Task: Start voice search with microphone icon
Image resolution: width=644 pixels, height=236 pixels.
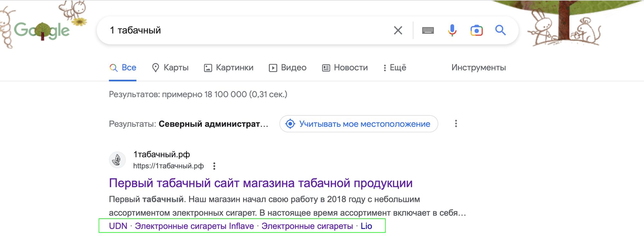Action: [x=452, y=30]
